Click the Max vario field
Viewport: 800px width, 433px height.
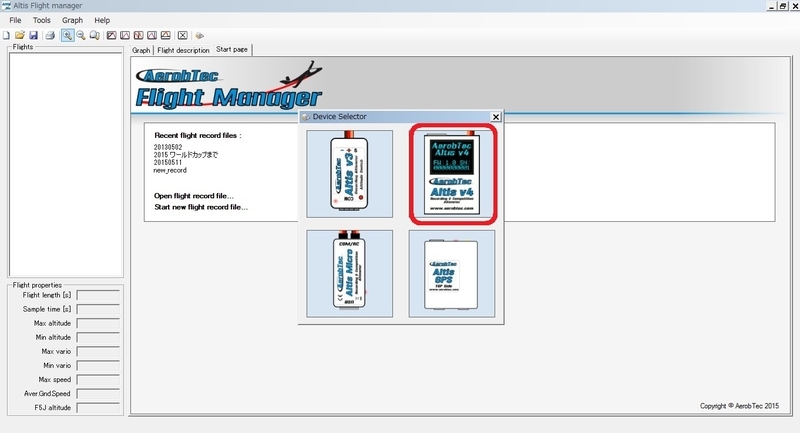pos(98,351)
